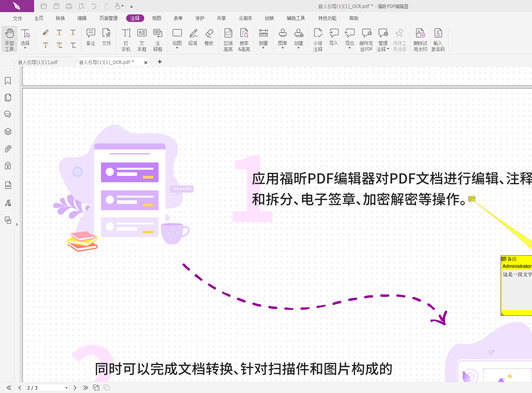Select the Insert text caret tool
The width and height of the screenshot is (532, 393).
point(73,45)
